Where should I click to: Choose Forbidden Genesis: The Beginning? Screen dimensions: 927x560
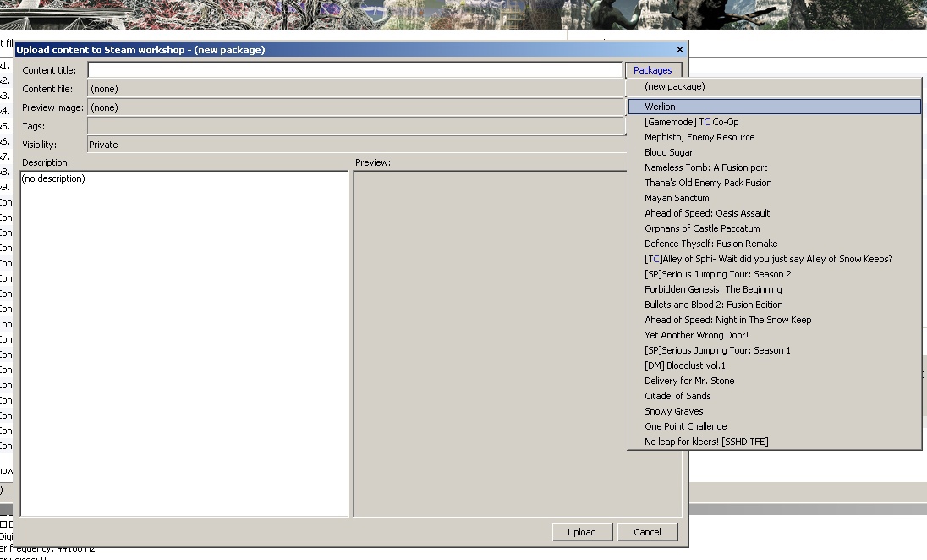tap(775, 289)
